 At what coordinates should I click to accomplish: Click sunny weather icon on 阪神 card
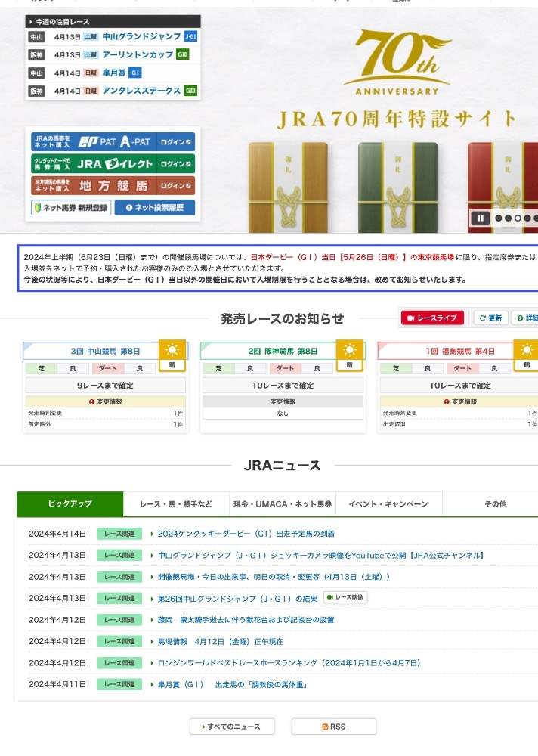tap(350, 355)
